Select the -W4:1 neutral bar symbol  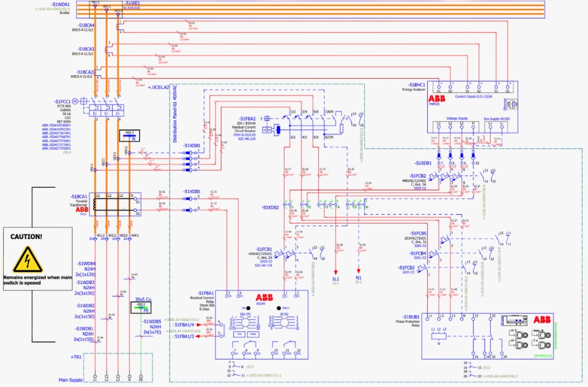click(x=130, y=136)
